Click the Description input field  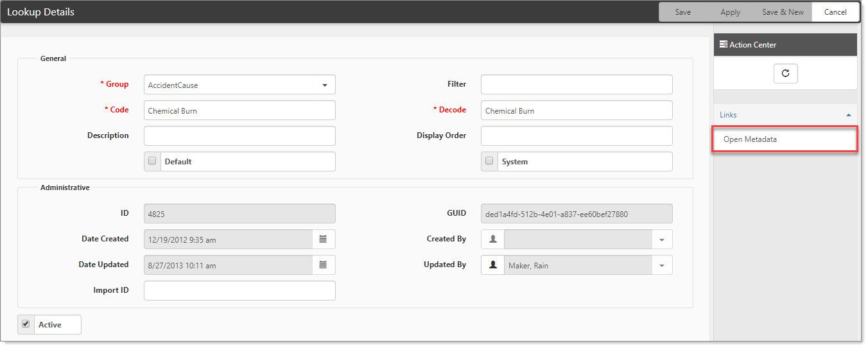239,136
